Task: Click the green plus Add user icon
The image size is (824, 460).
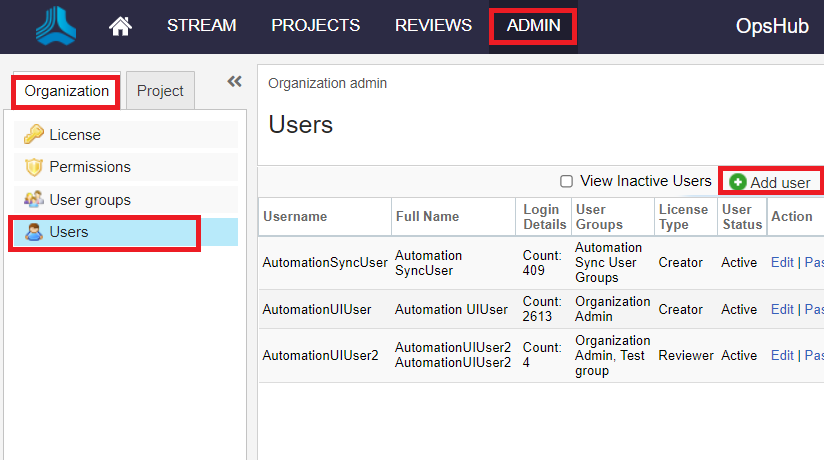Action: coord(738,182)
